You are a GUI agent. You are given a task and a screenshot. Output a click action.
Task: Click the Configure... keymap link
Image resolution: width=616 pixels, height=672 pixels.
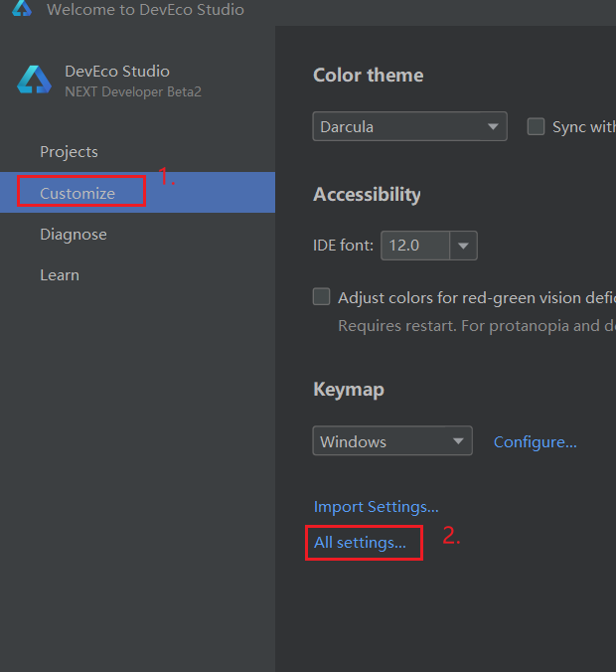point(536,441)
